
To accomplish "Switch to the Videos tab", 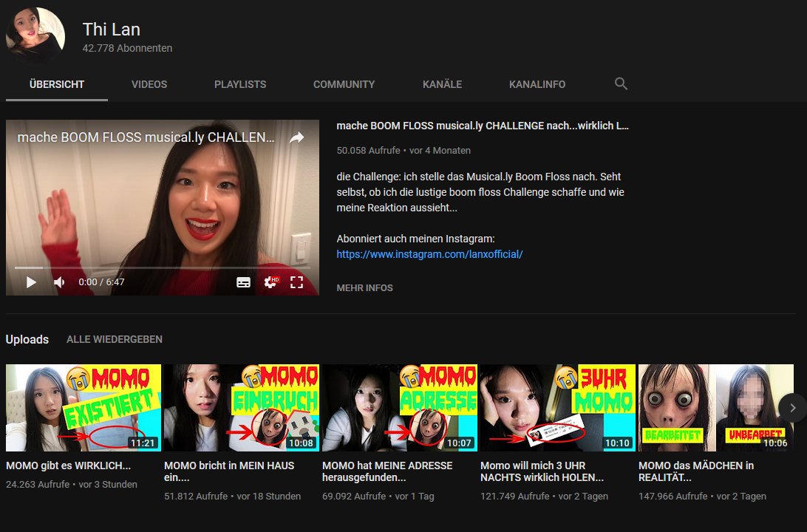I will point(149,84).
